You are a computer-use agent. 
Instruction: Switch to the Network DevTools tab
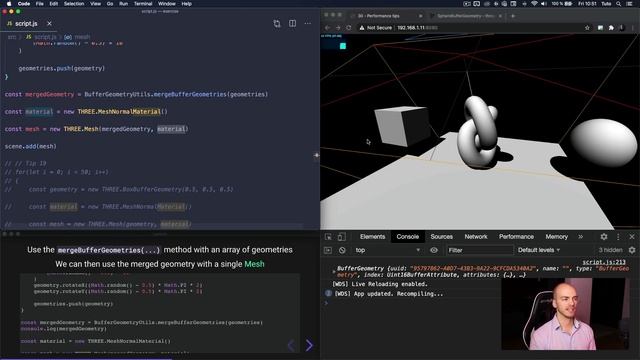coord(476,237)
